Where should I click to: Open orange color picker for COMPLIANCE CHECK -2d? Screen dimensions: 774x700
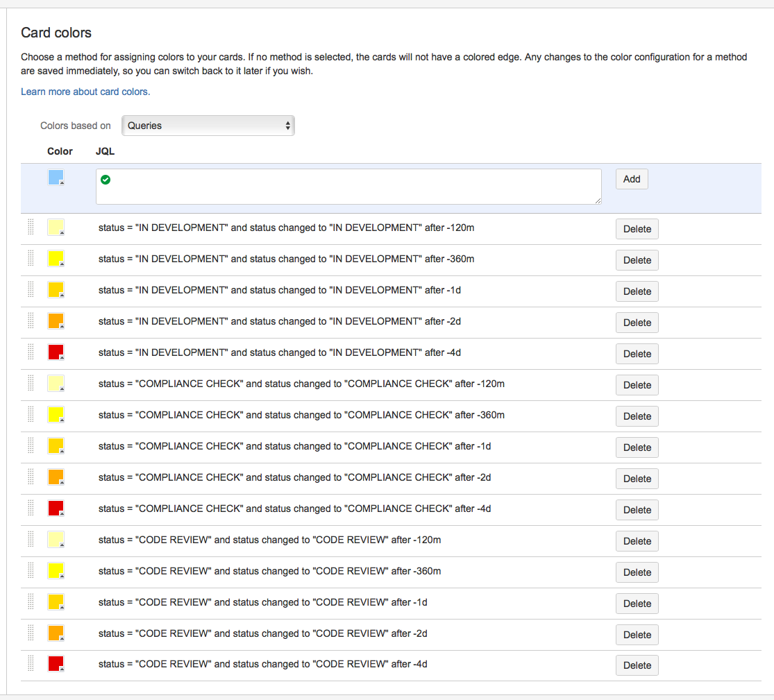[x=56, y=477]
